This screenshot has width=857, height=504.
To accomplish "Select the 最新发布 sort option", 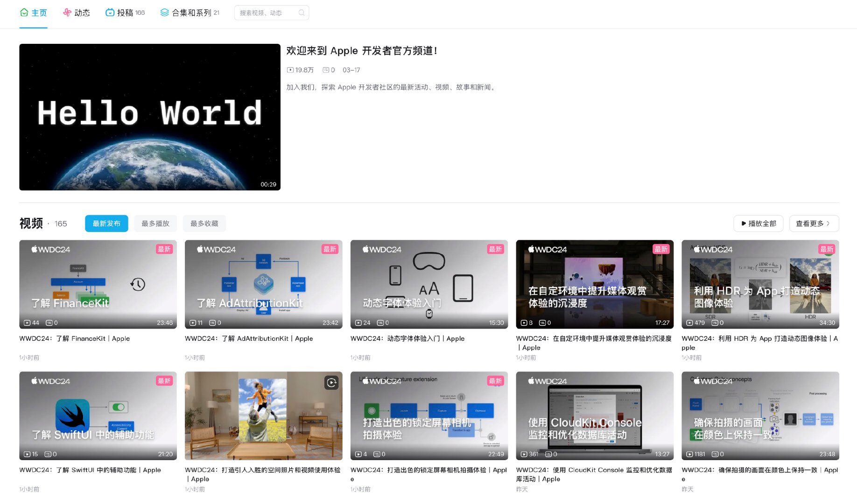I will click(x=106, y=223).
